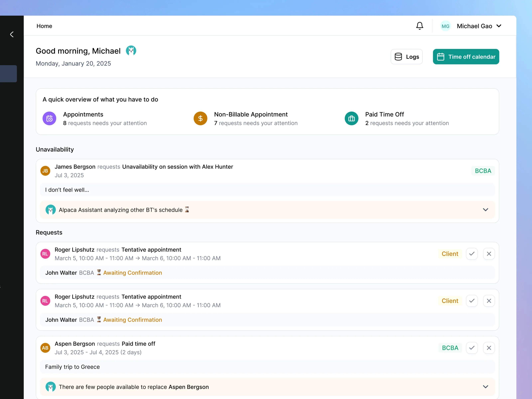
Task: Click the Logs database icon
Action: (398, 57)
